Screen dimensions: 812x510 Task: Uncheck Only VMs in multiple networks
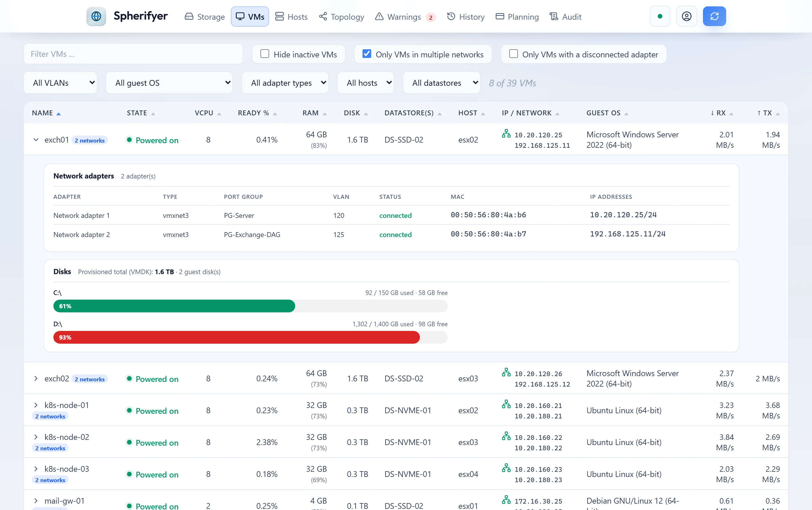tap(367, 54)
